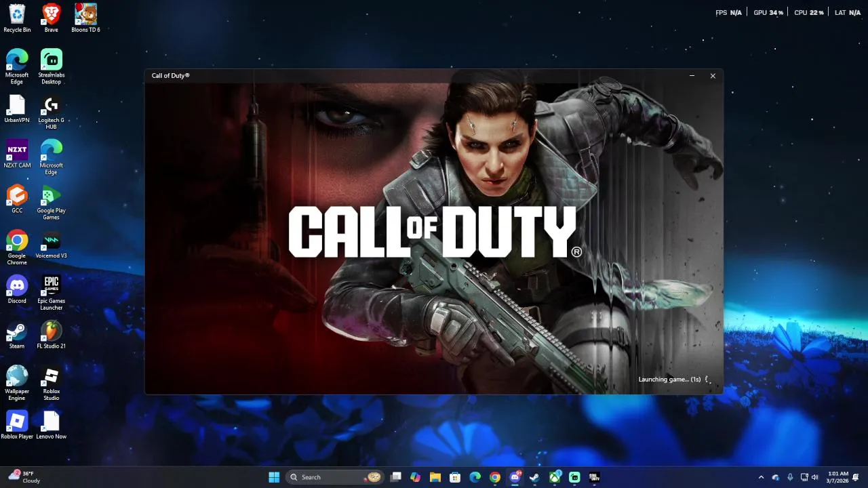The image size is (868, 488).
Task: Minimize the Call of Duty launcher window
Action: (x=692, y=76)
